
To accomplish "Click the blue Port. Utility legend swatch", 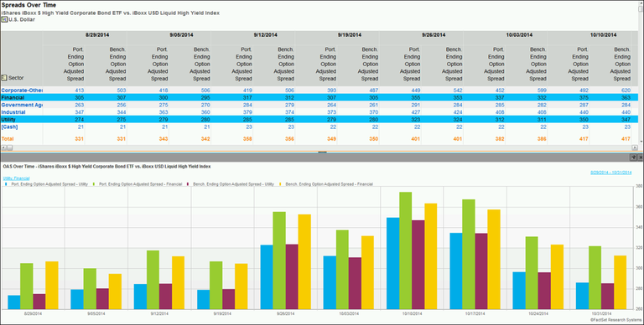I will coord(5,184).
